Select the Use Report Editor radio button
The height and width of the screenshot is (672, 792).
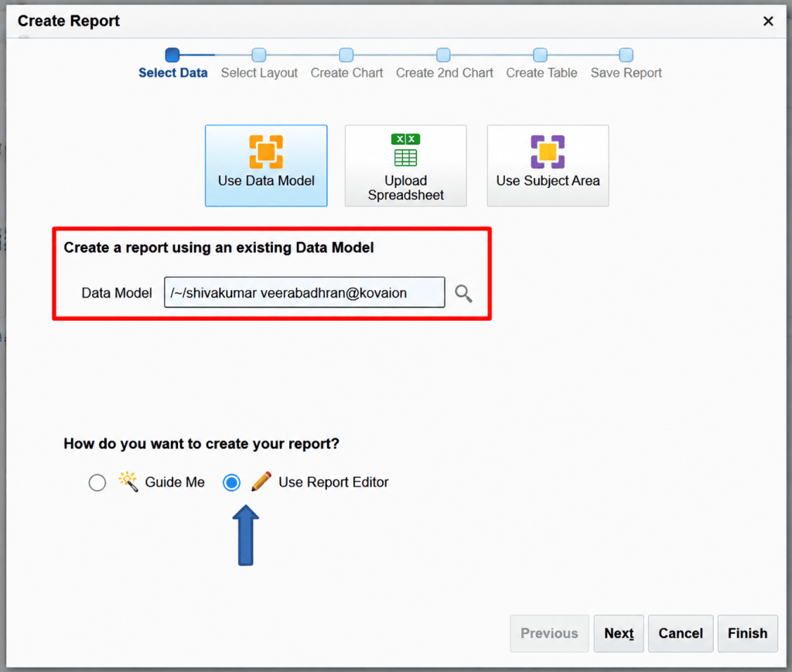tap(231, 483)
